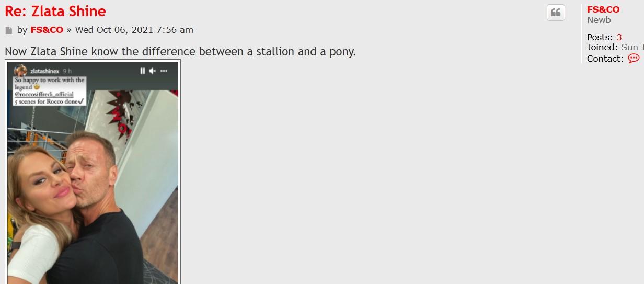The image size is (644, 284).
Task: View FS&CO's posts via the count 3
Action: [619, 37]
